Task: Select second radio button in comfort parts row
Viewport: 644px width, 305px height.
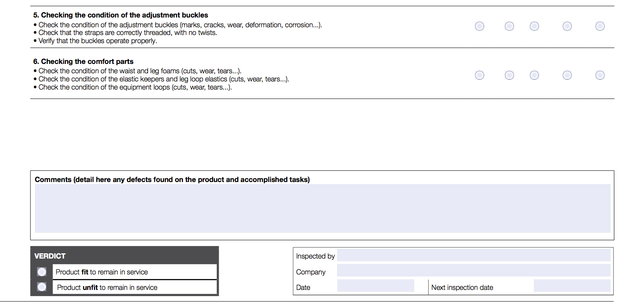Action: (509, 75)
